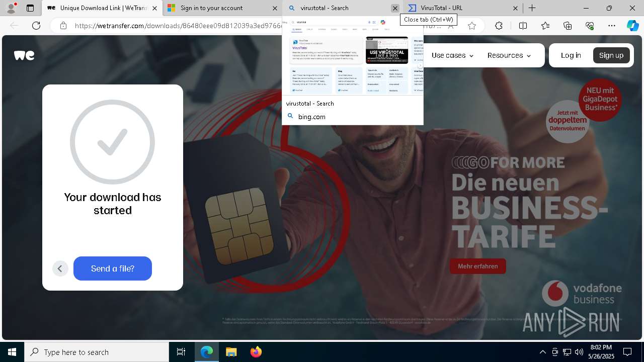Show hidden system tray icons
Screen dimensions: 644x362
(543, 352)
